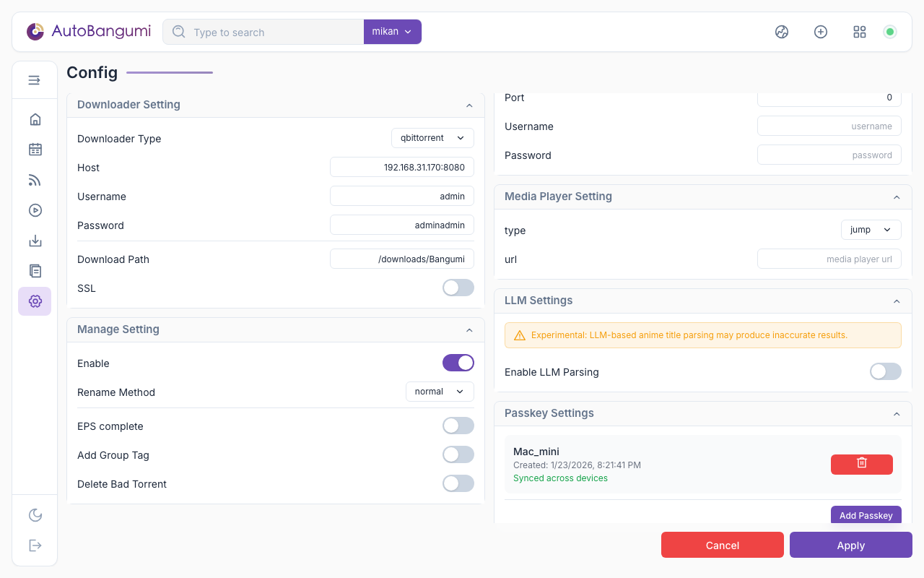
Task: Toggle the SSL switch
Action: pos(458,288)
